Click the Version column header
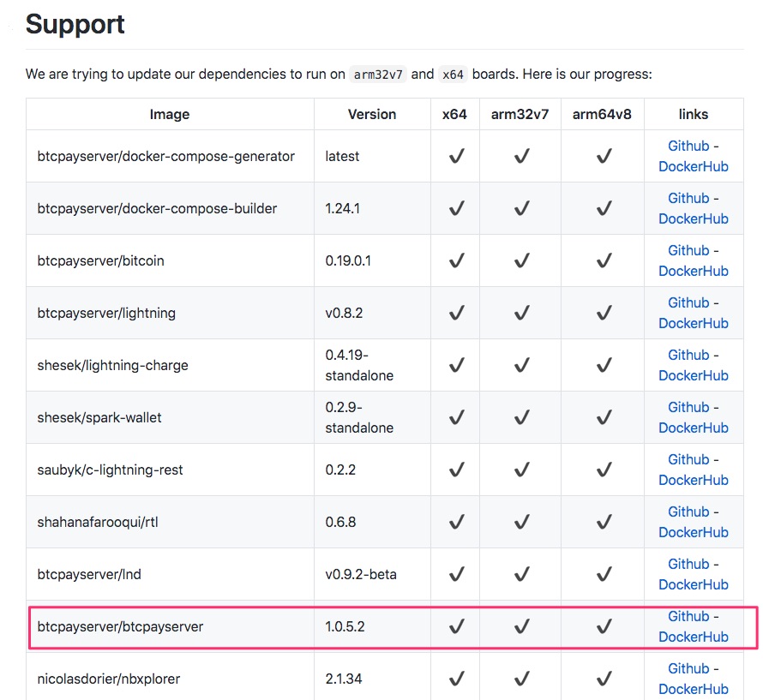This screenshot has width=763, height=700. (x=372, y=114)
